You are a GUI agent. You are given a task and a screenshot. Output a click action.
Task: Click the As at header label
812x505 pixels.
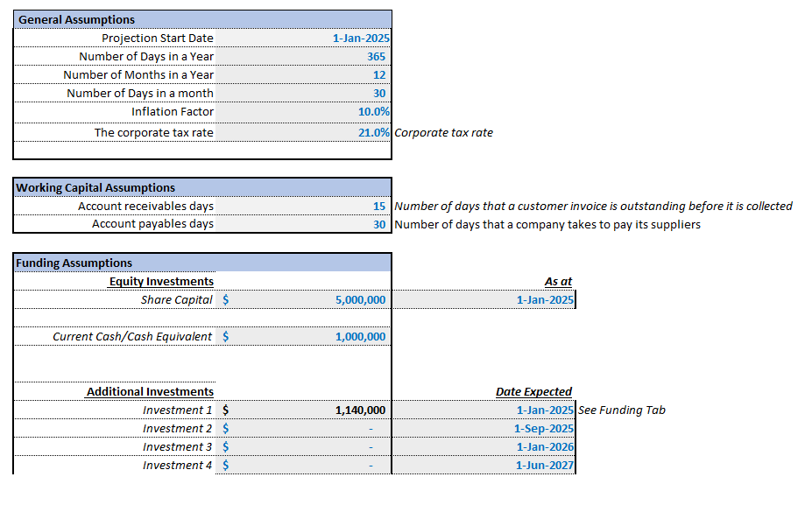(558, 281)
